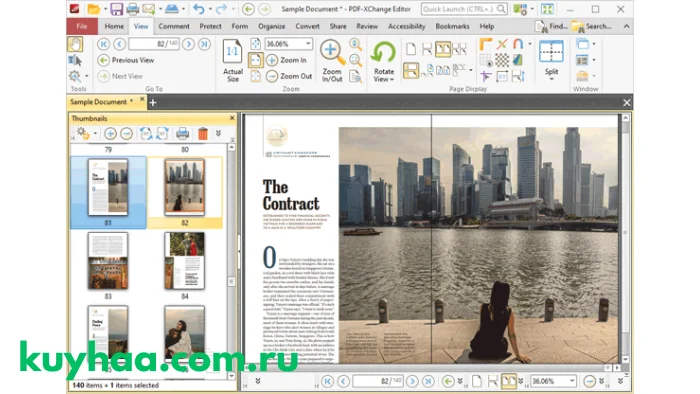700x394 pixels.
Task: Open the File tab
Action: point(82,26)
